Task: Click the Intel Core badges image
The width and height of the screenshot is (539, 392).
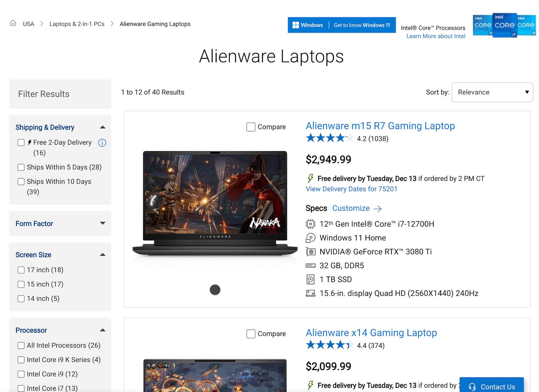Action: 504,25
